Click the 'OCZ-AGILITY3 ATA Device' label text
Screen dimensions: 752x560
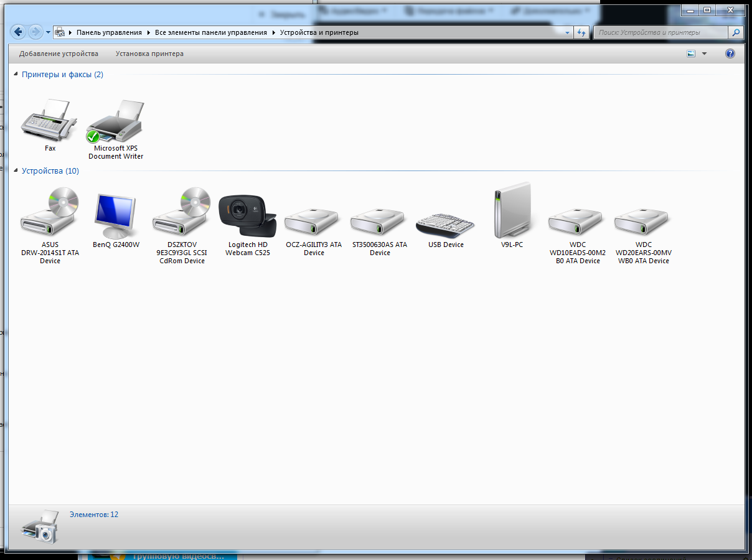[x=314, y=249]
